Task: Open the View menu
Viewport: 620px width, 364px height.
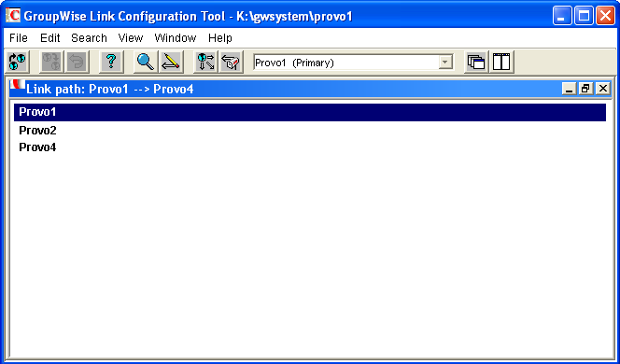Action: click(131, 38)
